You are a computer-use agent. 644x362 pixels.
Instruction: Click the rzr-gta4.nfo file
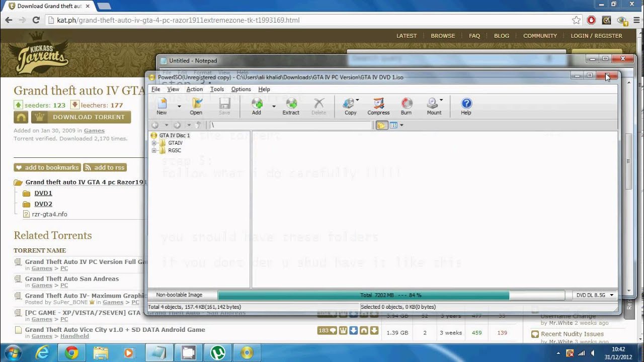point(49,214)
